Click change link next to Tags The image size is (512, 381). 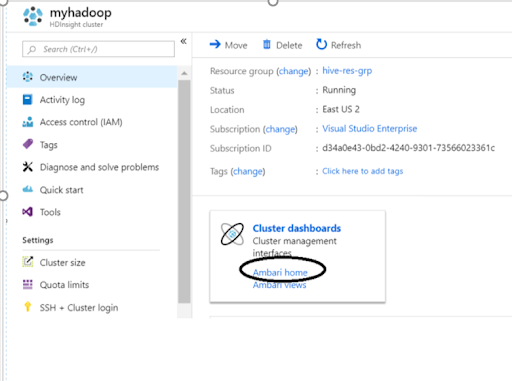click(x=248, y=172)
